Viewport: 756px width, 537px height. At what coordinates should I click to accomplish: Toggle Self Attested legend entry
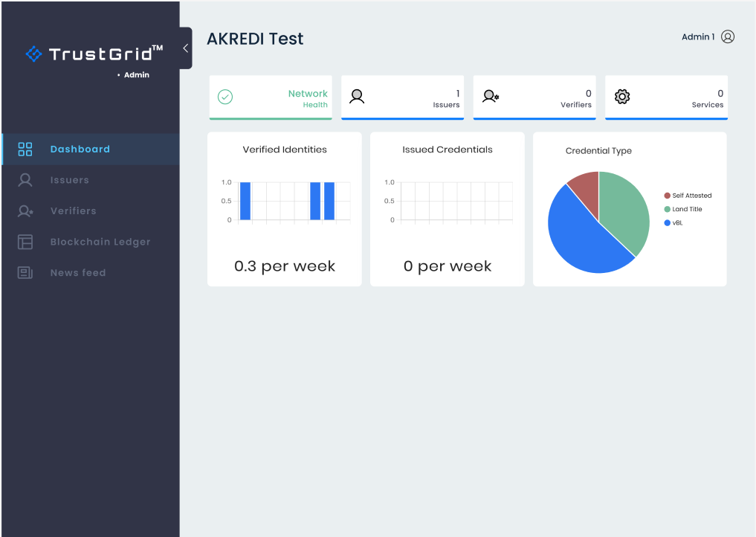tap(688, 196)
